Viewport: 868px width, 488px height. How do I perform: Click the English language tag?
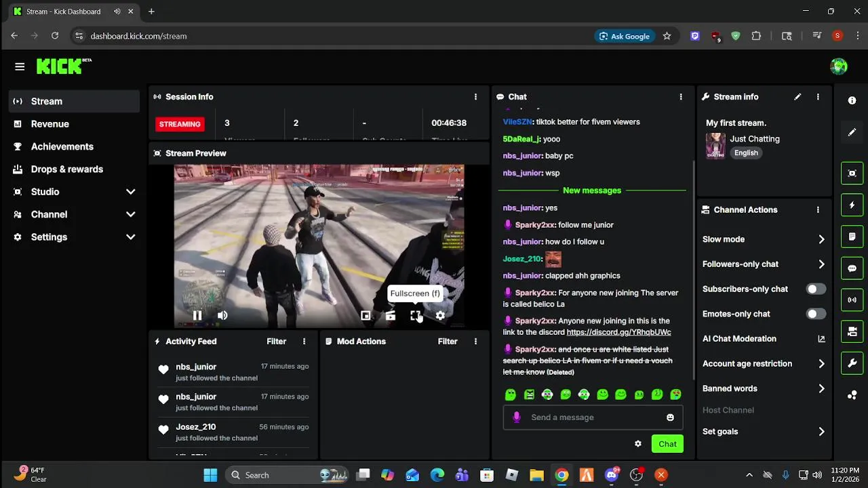tap(746, 153)
